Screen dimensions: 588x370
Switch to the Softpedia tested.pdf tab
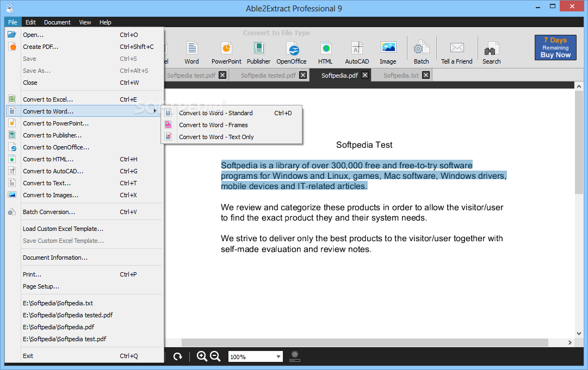point(268,76)
